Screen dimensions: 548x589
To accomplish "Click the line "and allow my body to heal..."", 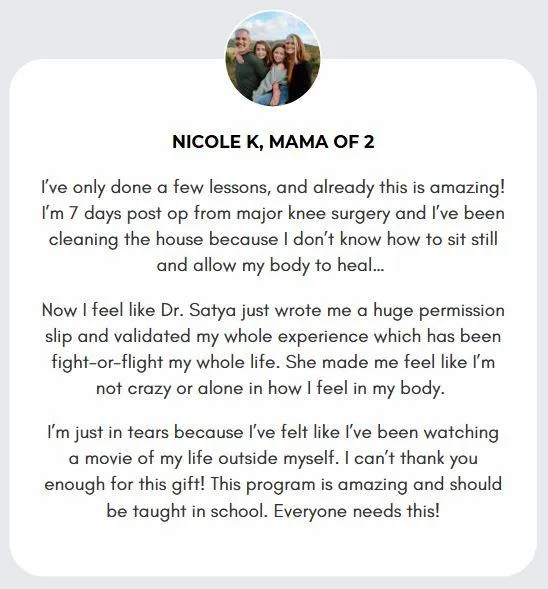I will (x=270, y=266).
